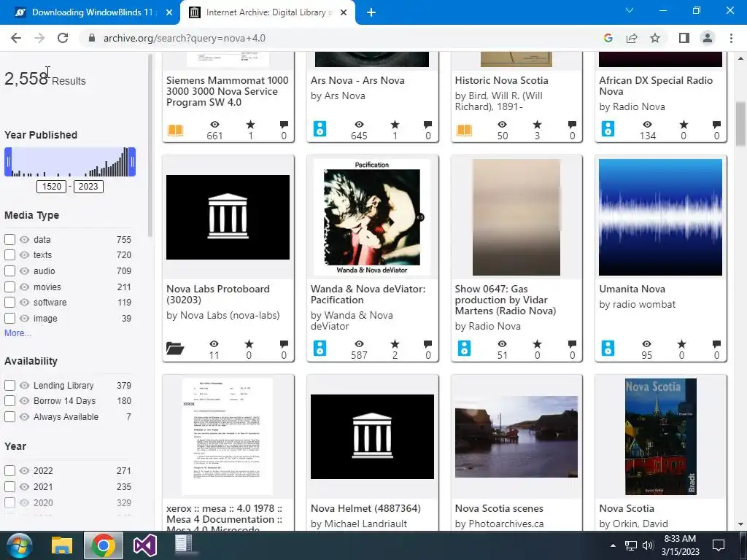This screenshot has width=747, height=560.
Task: Open Chrome side panel
Action: click(x=684, y=38)
